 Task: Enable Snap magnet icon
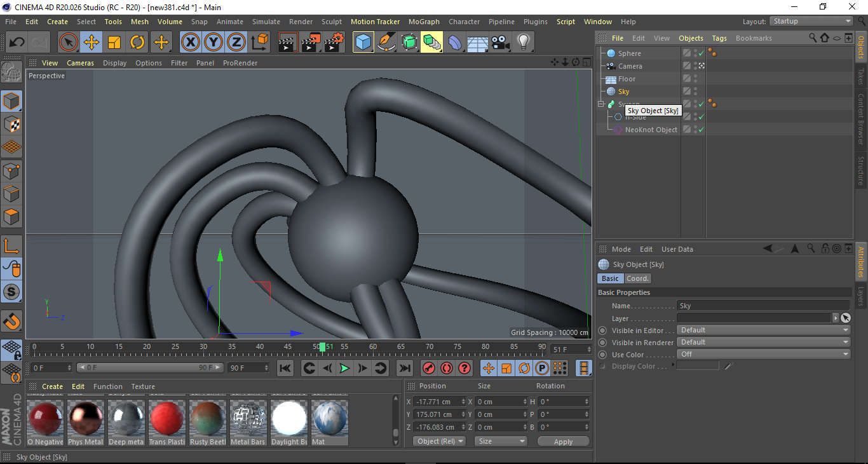click(11, 322)
